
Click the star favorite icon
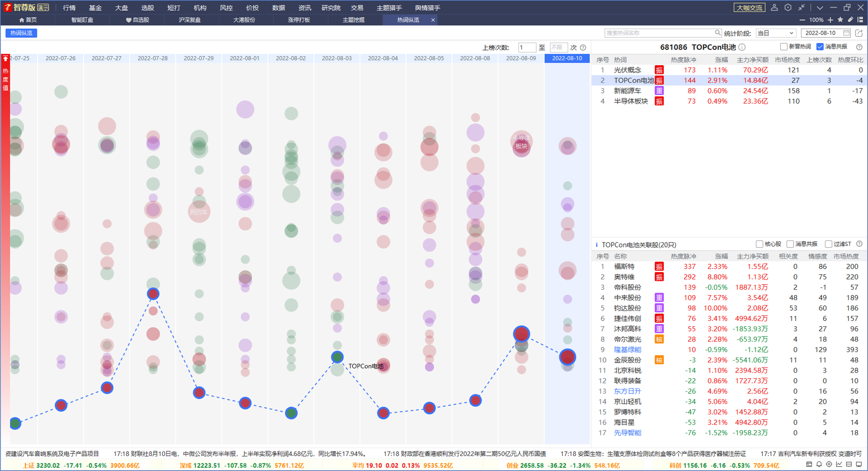point(840,20)
